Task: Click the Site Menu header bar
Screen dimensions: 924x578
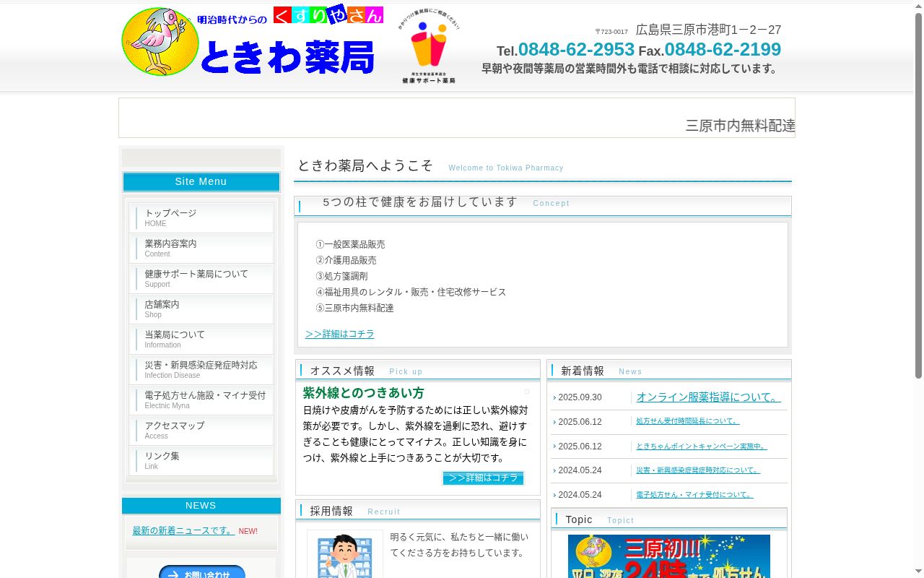Action: coord(201,181)
